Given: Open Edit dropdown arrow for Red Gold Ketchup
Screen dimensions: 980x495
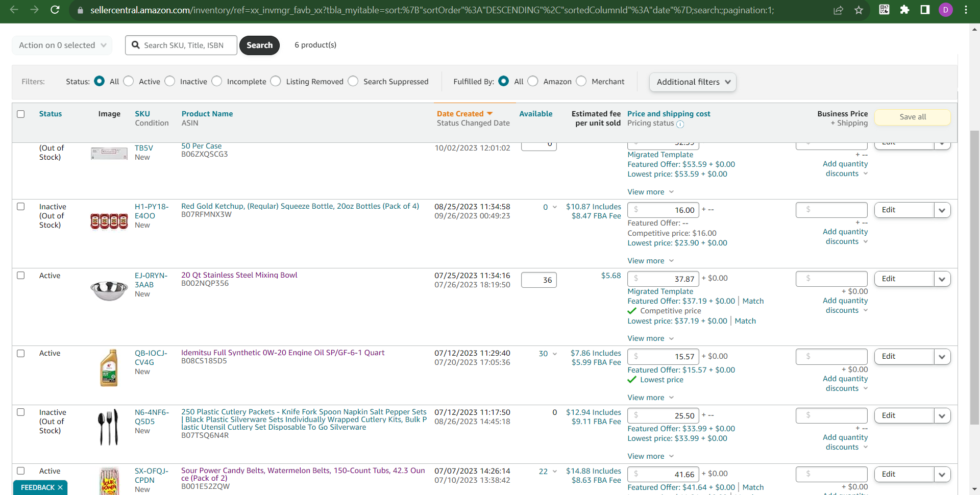Looking at the screenshot, I should click(942, 210).
